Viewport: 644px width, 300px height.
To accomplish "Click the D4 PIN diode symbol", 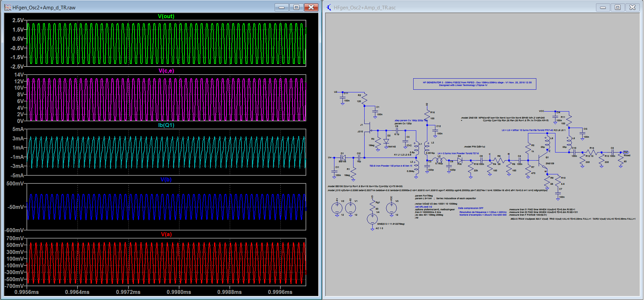I will [x=460, y=161].
